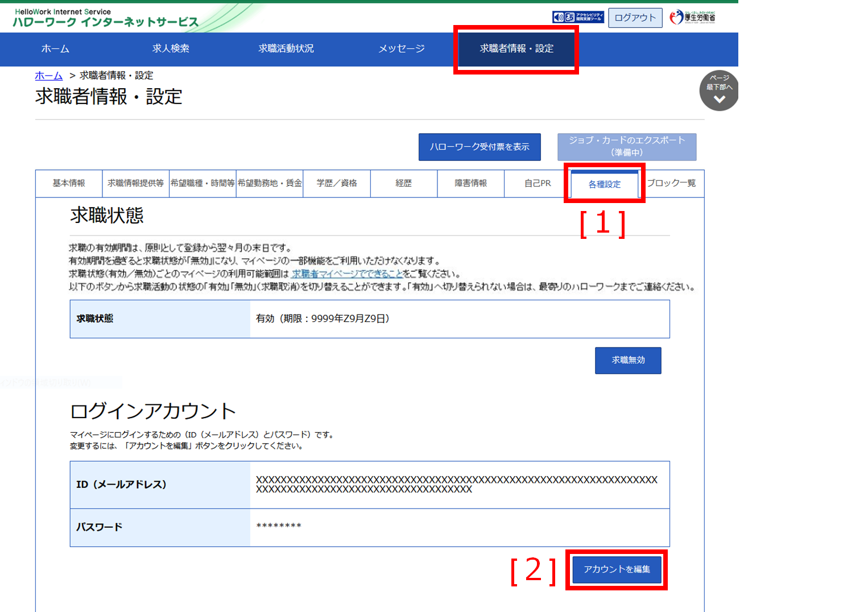Click the 厚生労働省 ministry logo
Viewport: 868px width, 612px height.
[x=692, y=18]
